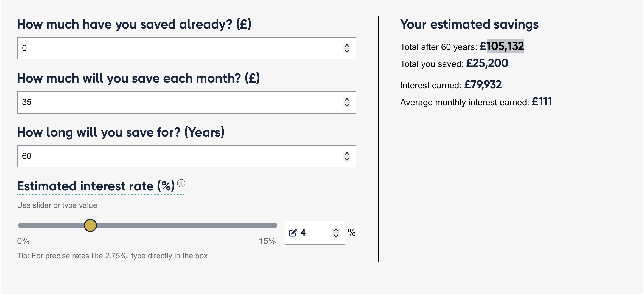Click the up arrow beside the monthly savings field
This screenshot has height=295, width=644.
click(x=347, y=100)
